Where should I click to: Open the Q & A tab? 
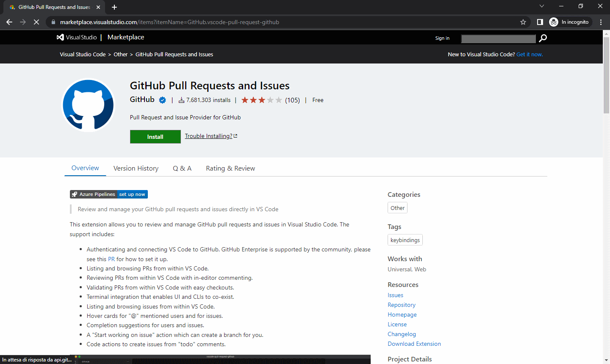(x=182, y=168)
